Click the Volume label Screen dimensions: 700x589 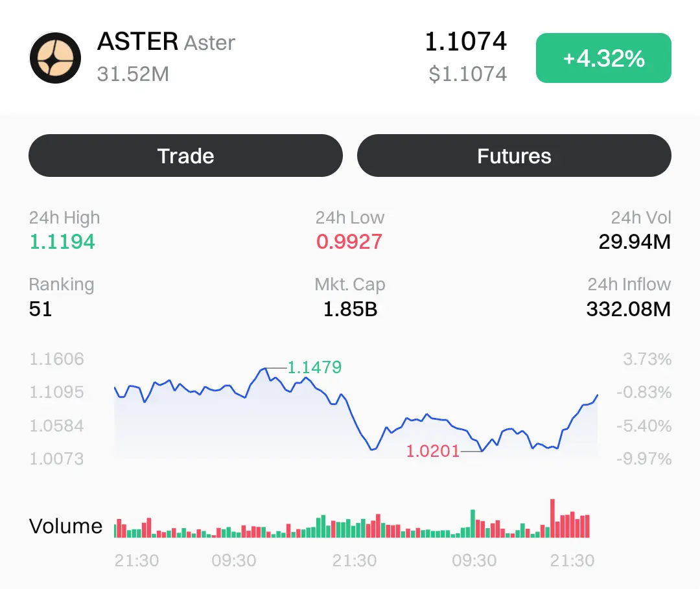coord(65,525)
